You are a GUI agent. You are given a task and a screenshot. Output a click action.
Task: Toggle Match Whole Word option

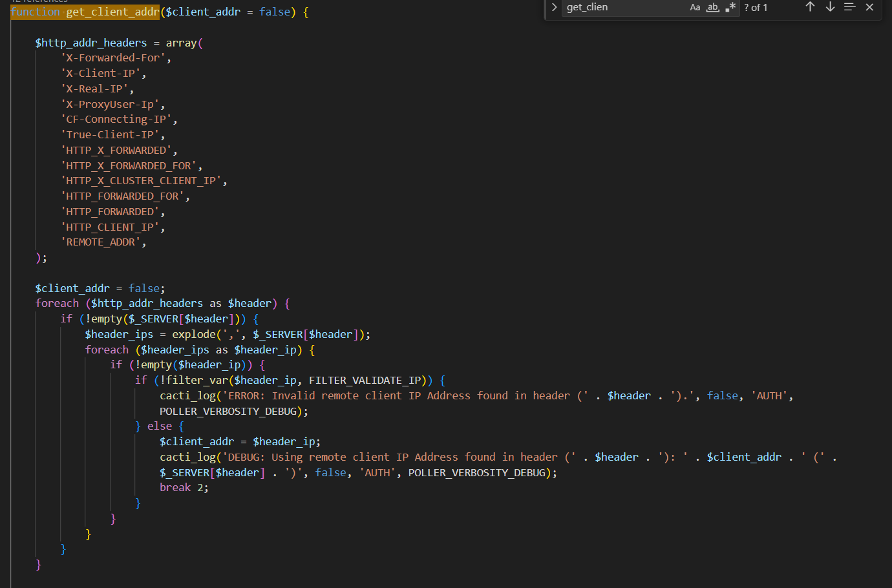tap(712, 7)
